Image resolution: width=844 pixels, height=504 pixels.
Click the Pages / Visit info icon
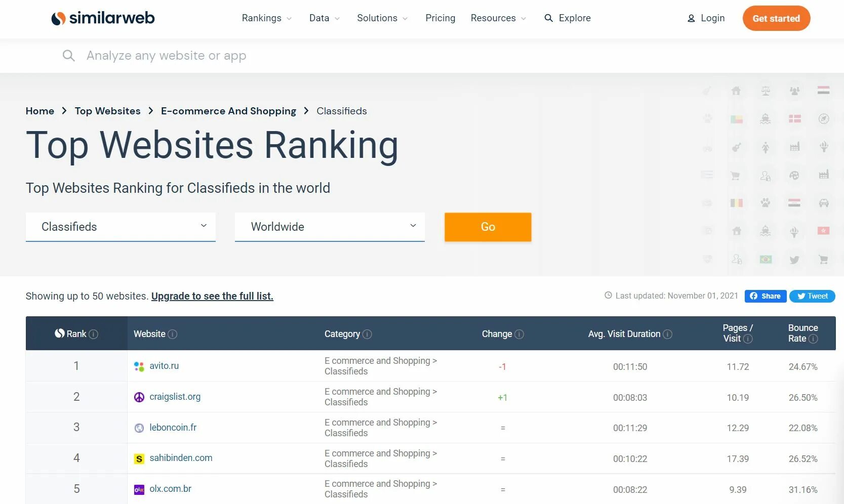click(748, 339)
